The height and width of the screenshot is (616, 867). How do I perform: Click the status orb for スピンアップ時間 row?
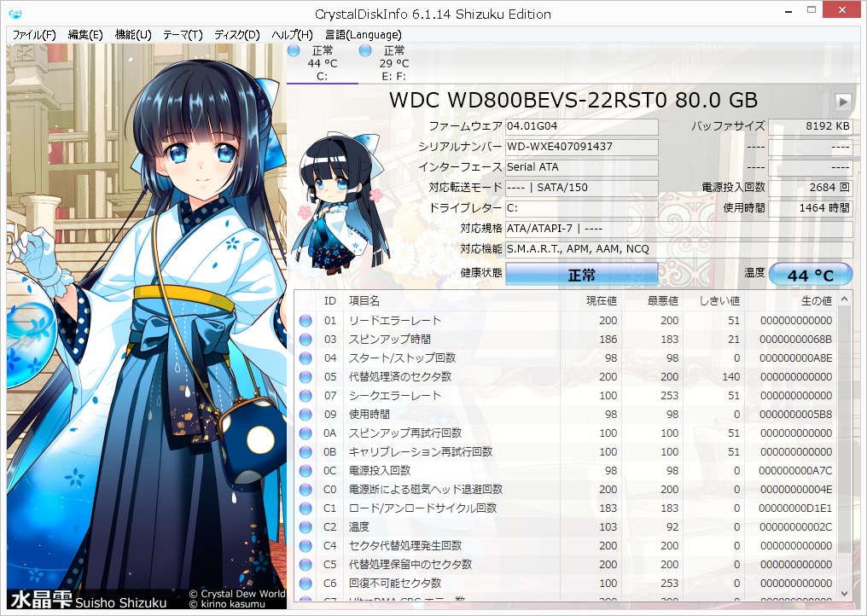click(x=305, y=340)
